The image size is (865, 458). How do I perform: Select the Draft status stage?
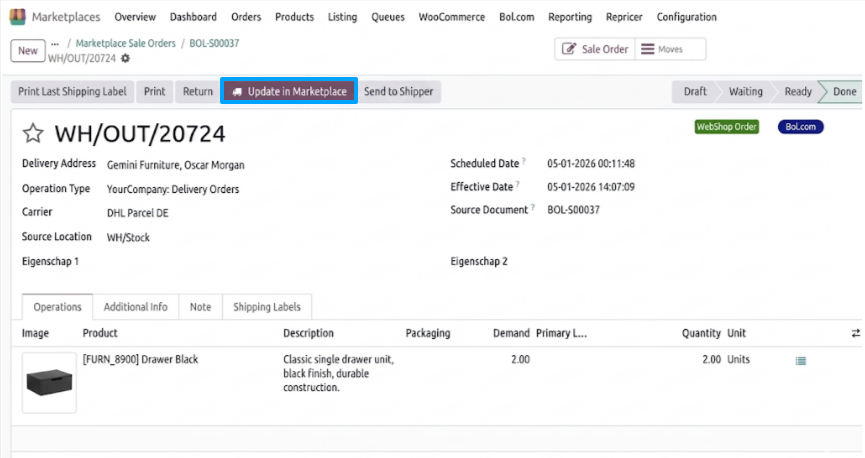click(695, 92)
